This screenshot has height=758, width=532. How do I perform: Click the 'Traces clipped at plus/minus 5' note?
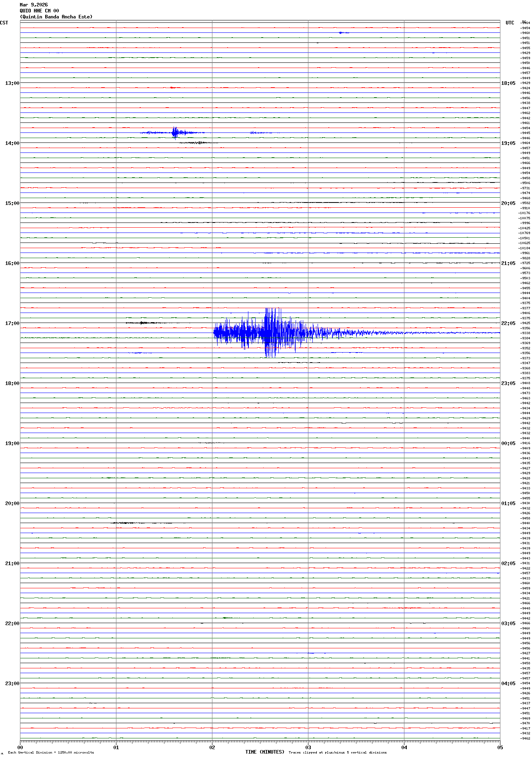point(337,752)
